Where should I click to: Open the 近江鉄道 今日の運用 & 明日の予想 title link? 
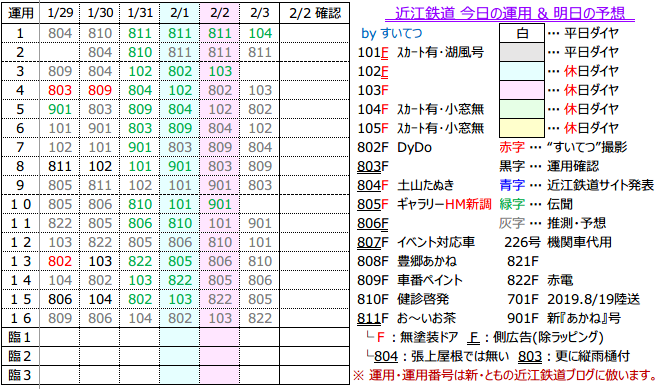(509, 13)
